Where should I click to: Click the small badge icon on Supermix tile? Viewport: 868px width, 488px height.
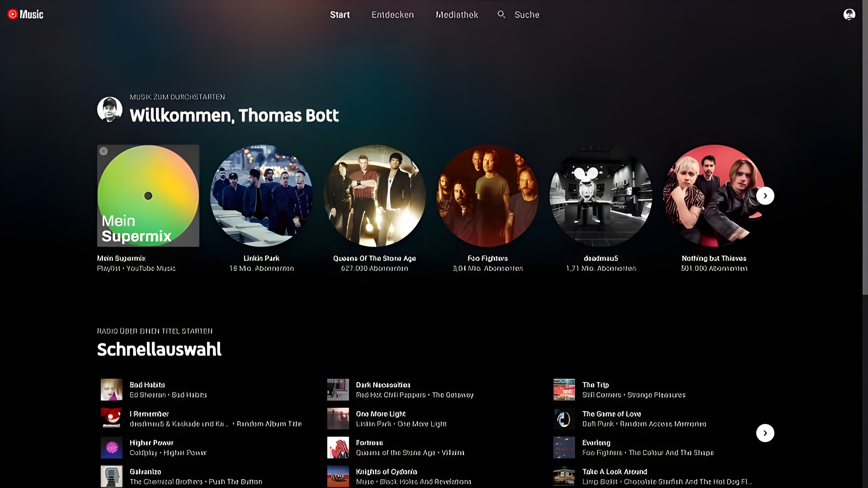tap(103, 151)
